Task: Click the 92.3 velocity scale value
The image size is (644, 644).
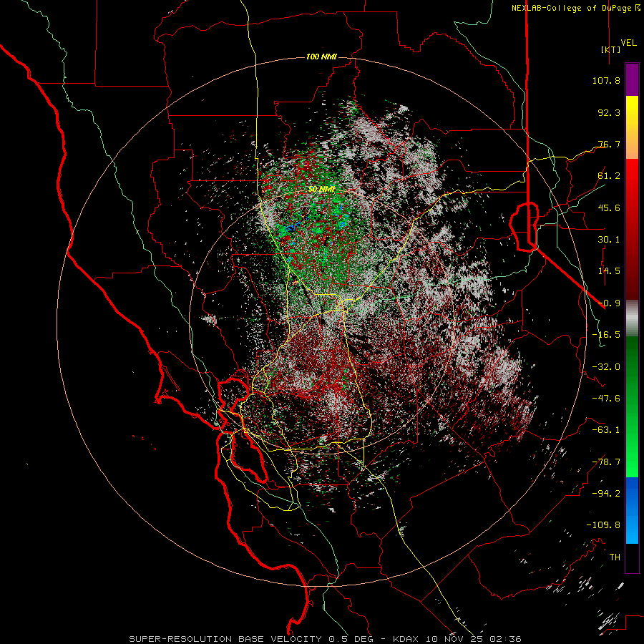Action: (x=609, y=112)
